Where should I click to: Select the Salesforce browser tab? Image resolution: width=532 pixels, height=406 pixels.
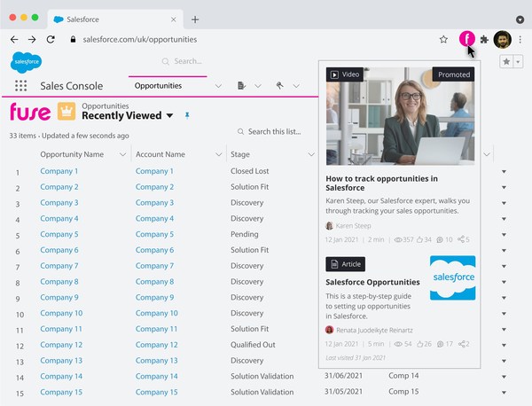pos(115,20)
